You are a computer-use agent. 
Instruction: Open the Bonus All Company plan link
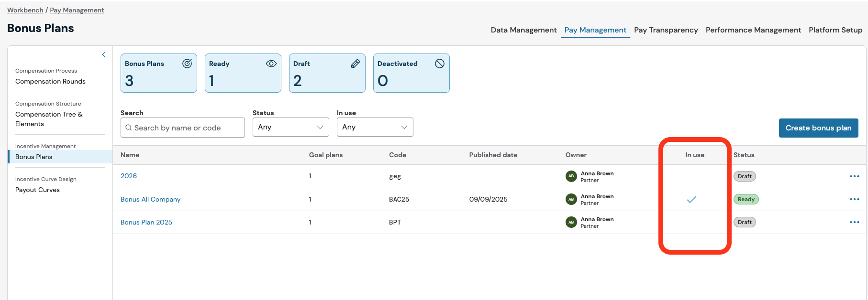click(150, 199)
